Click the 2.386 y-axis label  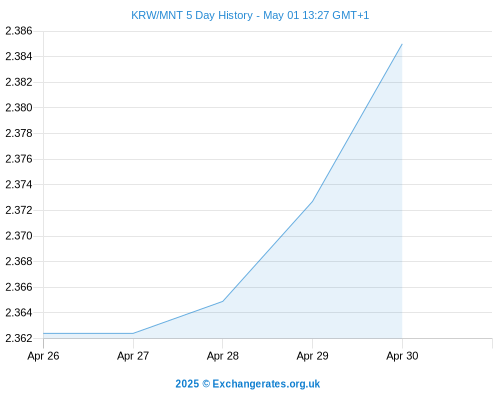coord(19,31)
